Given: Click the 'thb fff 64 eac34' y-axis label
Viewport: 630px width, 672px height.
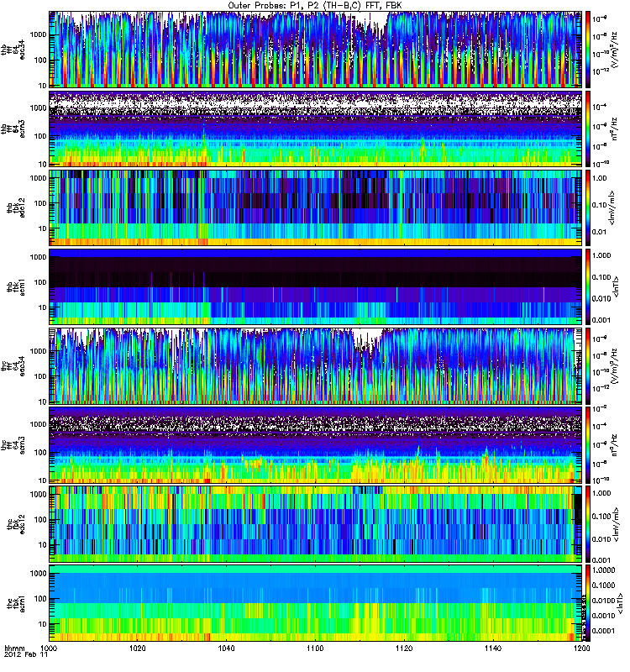Looking at the screenshot, I should [x=13, y=50].
